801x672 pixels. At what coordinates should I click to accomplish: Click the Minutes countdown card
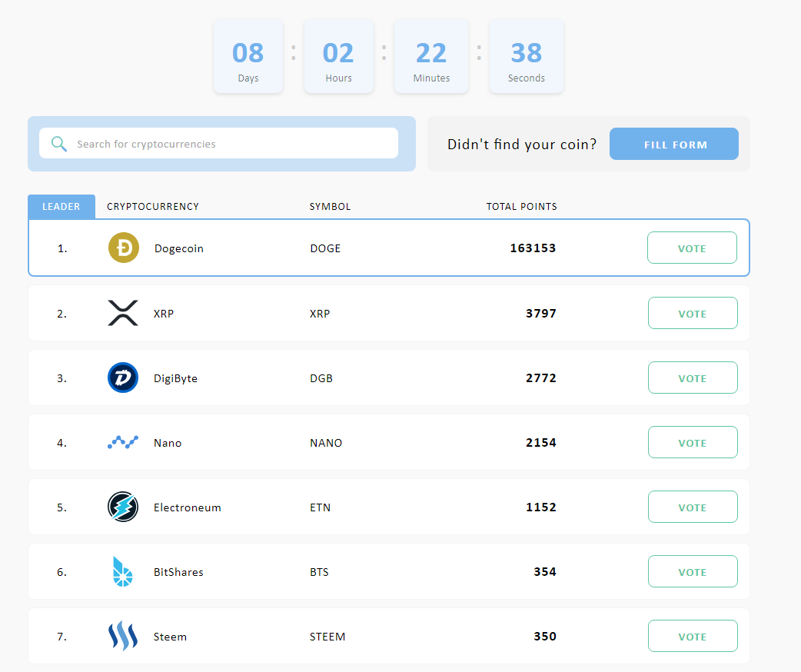pyautogui.click(x=431, y=56)
